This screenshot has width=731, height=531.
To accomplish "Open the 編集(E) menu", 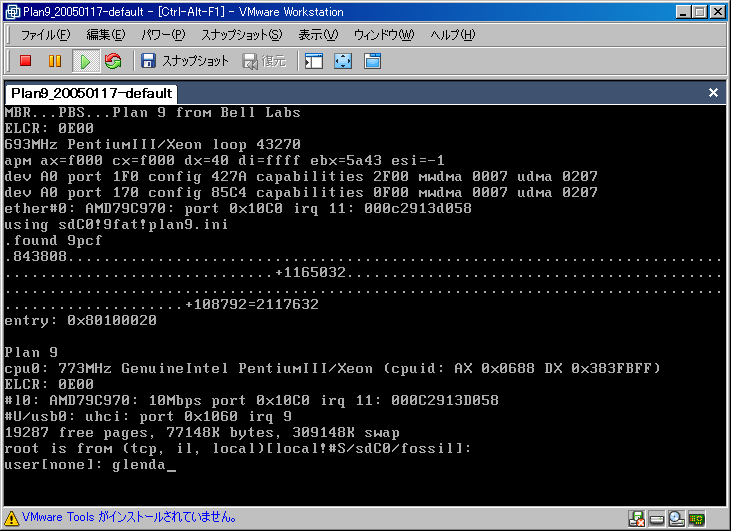I will pos(106,35).
